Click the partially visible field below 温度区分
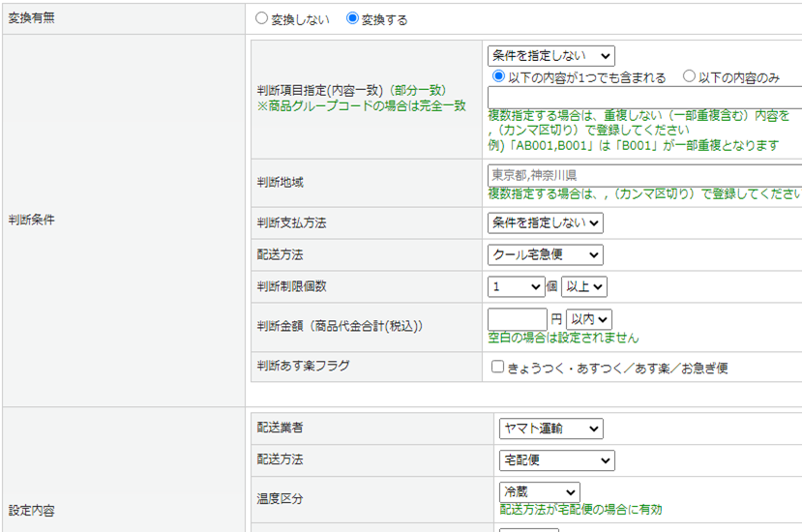802x532 pixels. [528, 528]
